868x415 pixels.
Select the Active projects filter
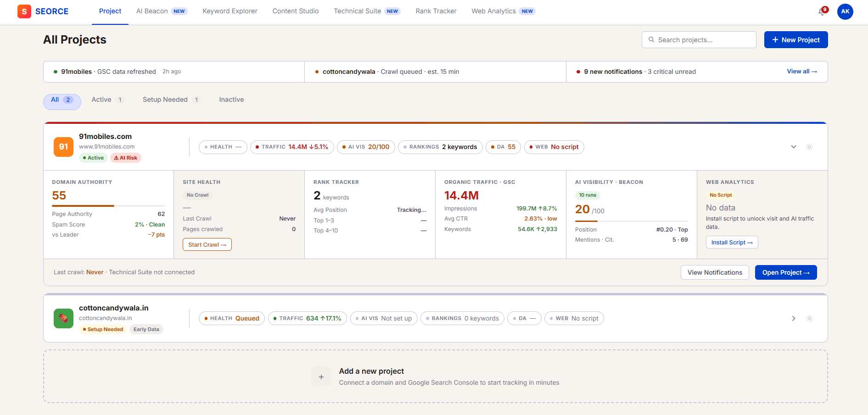tap(108, 100)
